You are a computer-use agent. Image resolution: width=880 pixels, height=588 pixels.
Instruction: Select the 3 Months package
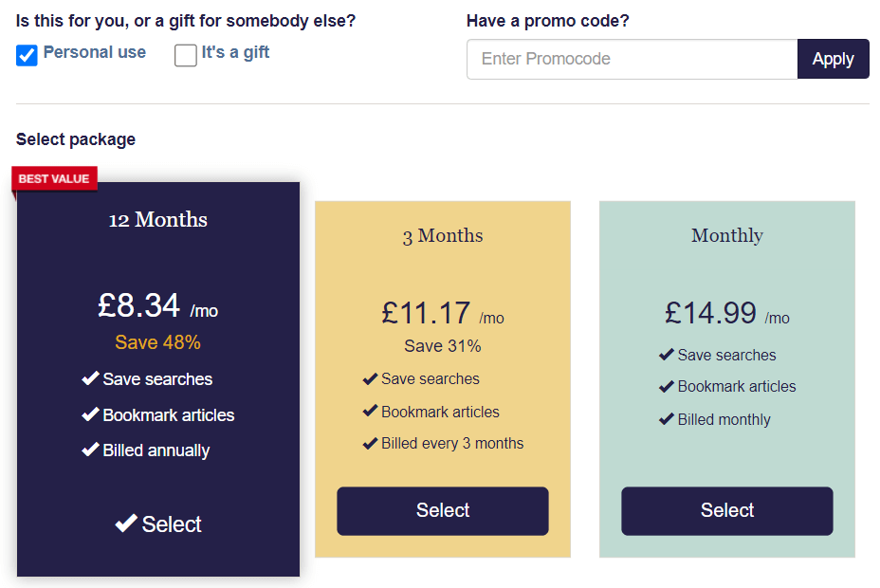[x=442, y=510]
